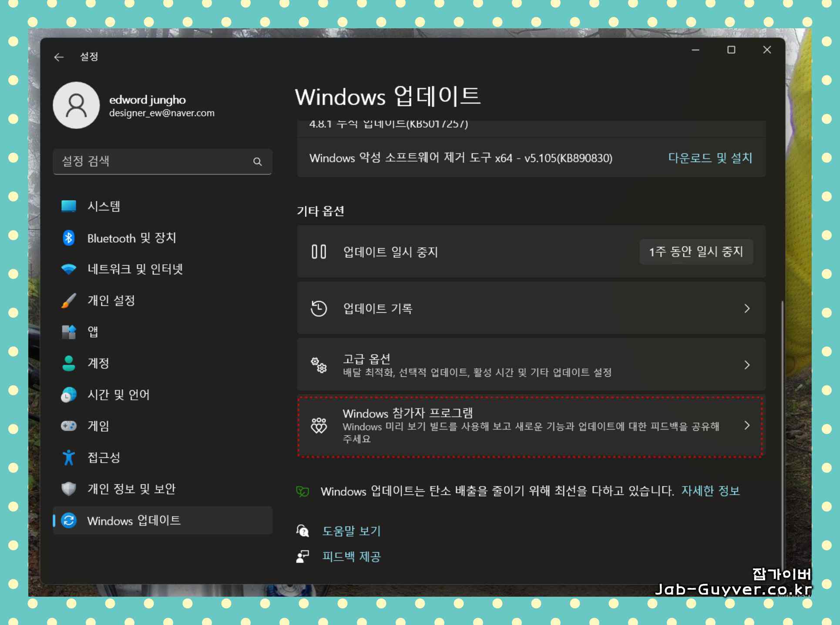Image resolution: width=840 pixels, height=625 pixels.
Task: Click the user profile avatar picture
Action: click(x=77, y=105)
